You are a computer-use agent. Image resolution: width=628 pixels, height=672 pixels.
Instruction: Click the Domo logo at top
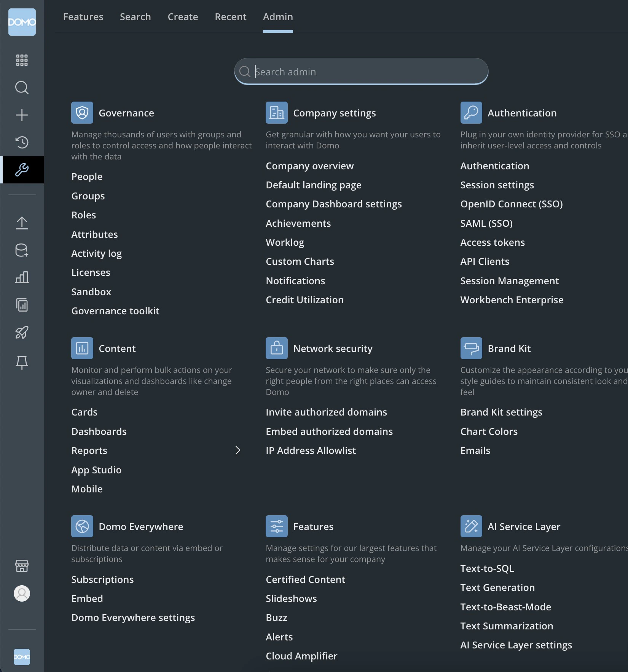tap(22, 22)
